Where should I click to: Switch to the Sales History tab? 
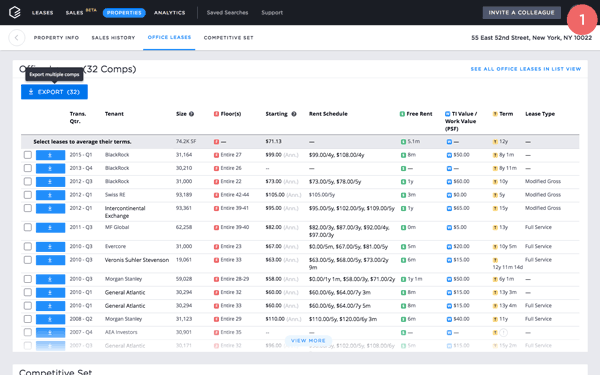point(113,38)
